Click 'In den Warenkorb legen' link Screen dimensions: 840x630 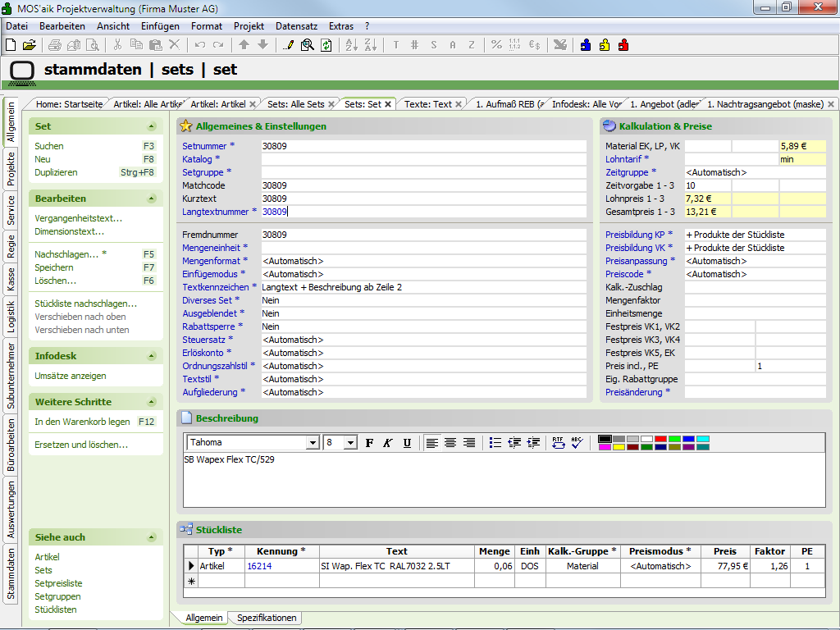coord(82,422)
